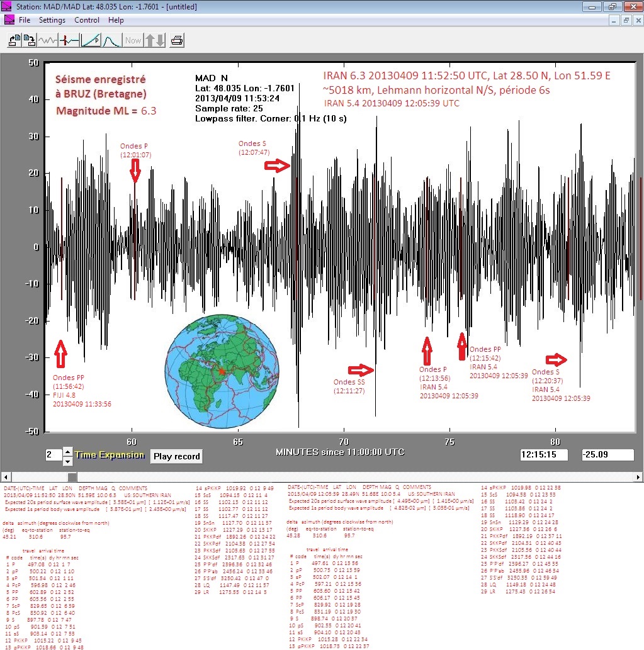Open the bell-curve filter tool
This screenshot has height=650, width=644.
click(111, 40)
